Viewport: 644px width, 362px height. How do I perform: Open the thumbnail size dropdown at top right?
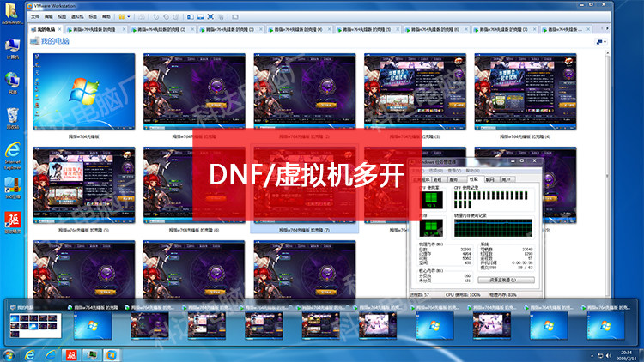(x=601, y=42)
